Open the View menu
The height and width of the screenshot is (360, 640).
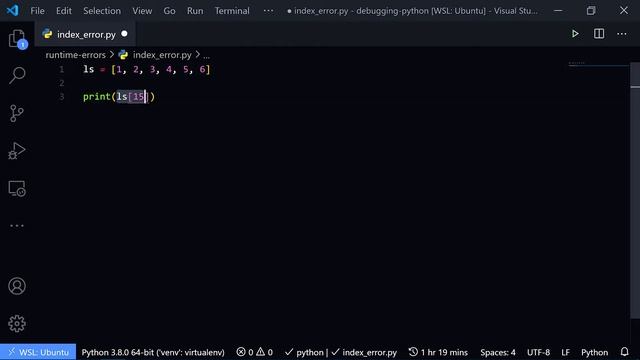pyautogui.click(x=142, y=11)
